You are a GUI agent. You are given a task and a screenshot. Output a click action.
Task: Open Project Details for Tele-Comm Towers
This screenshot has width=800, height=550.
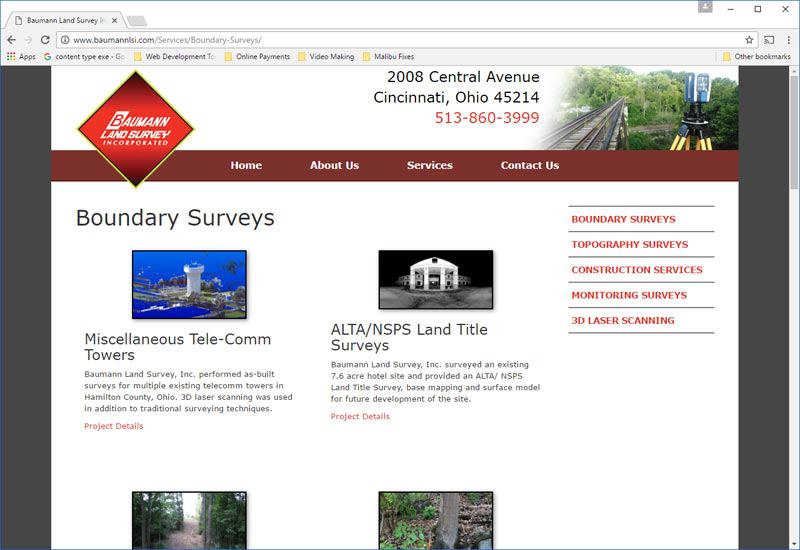coord(114,426)
